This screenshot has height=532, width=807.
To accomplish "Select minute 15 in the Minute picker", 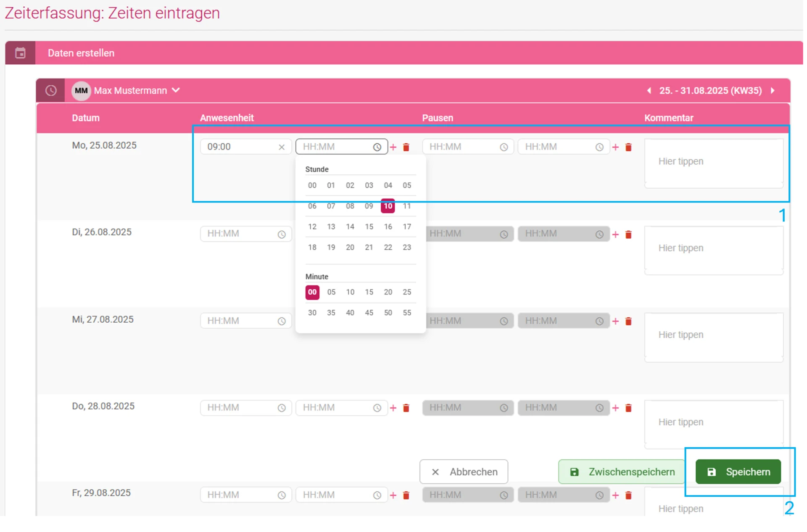I will 369,292.
